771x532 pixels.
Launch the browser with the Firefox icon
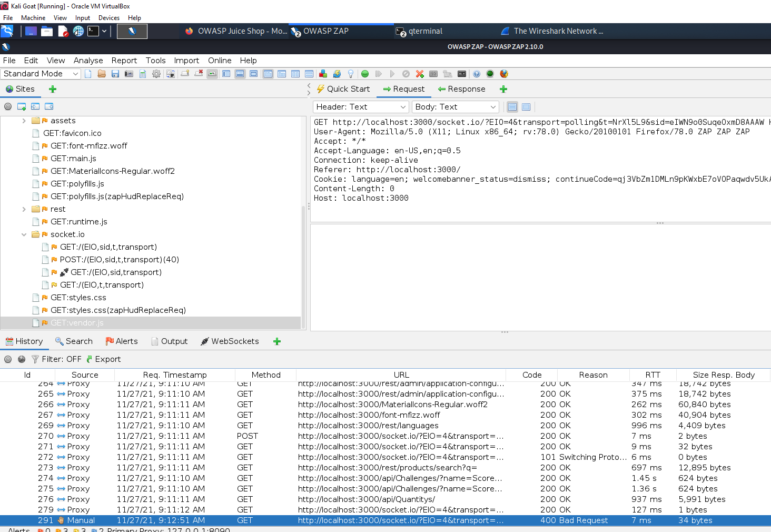[x=504, y=74]
